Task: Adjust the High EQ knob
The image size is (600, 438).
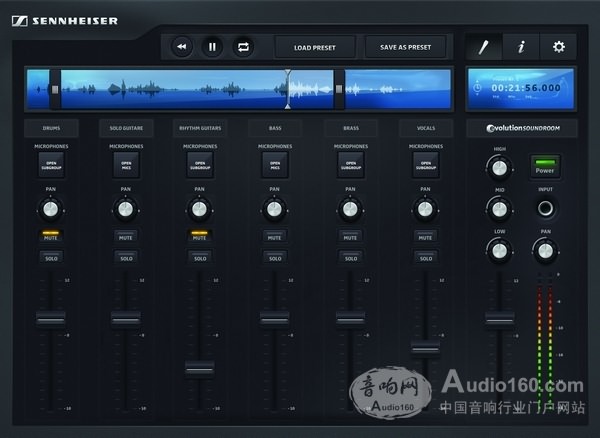Action: [x=498, y=167]
